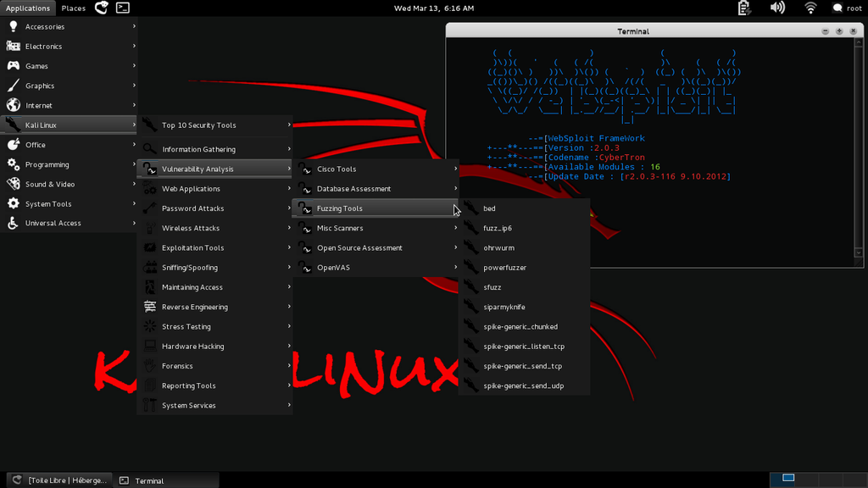
Task: Adjust sound using the speaker icon
Action: tap(776, 8)
